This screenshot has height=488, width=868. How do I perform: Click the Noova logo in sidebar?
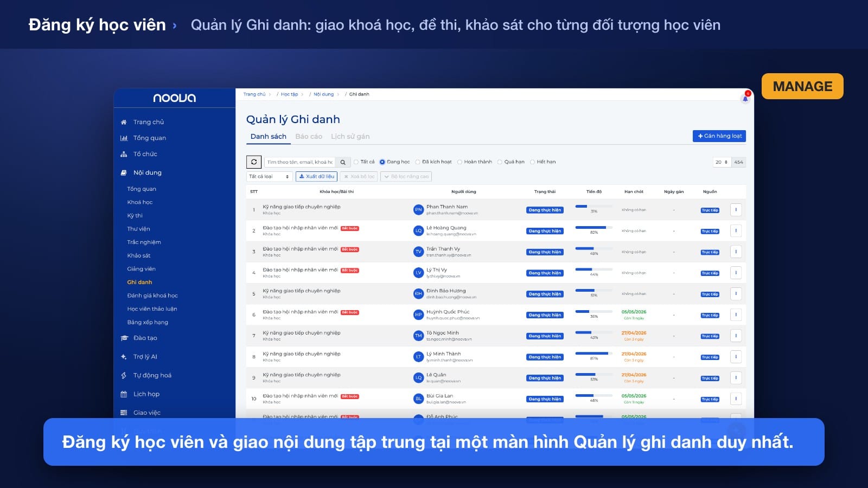174,98
